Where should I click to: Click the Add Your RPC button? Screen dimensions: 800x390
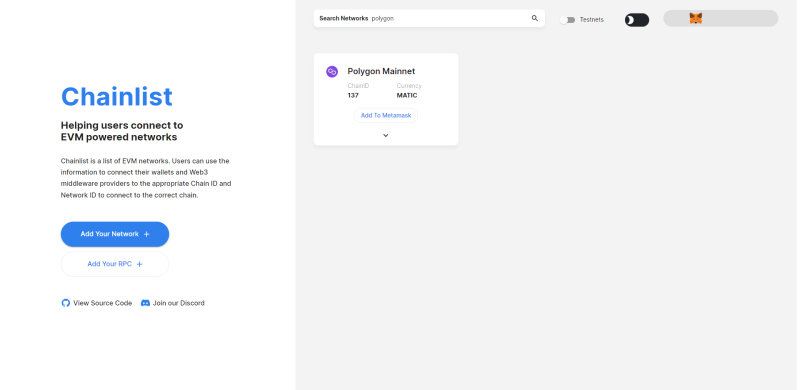115,264
